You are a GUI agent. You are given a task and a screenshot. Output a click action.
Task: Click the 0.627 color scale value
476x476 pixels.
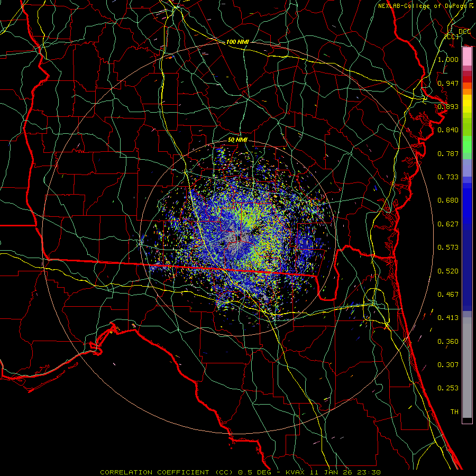(448, 224)
